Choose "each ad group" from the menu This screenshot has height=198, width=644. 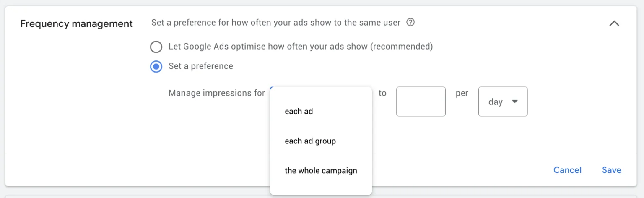(x=310, y=141)
